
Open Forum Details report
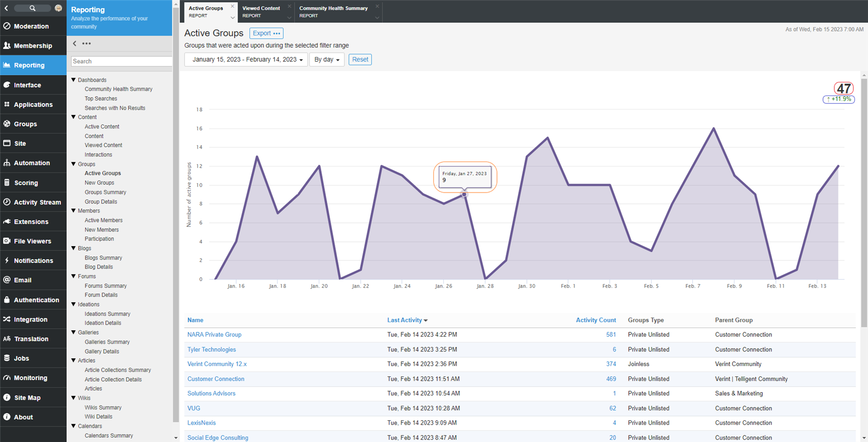101,295
